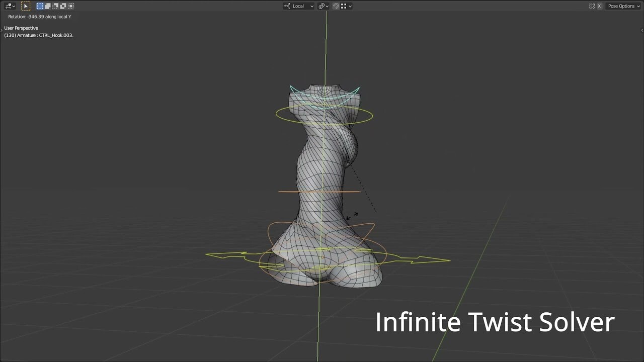Expand the gizmo settings chevron
Viewport: 644px width, 362px height.
[x=350, y=6]
